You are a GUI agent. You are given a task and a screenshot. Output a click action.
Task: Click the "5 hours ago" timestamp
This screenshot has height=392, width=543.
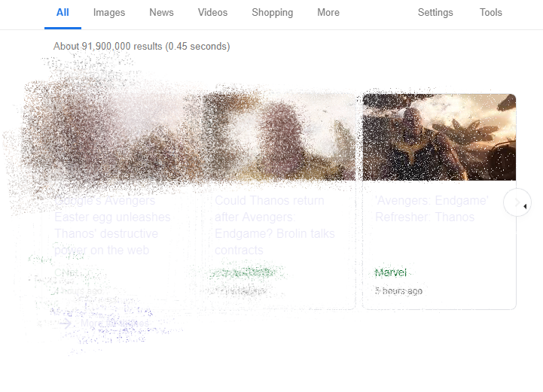pyautogui.click(x=398, y=291)
